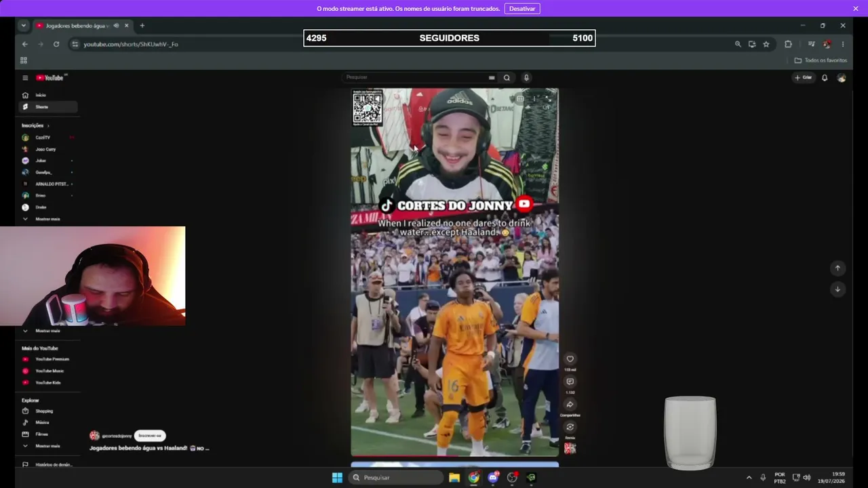Go to the YouTube logo home
The image size is (868, 488).
(50, 78)
